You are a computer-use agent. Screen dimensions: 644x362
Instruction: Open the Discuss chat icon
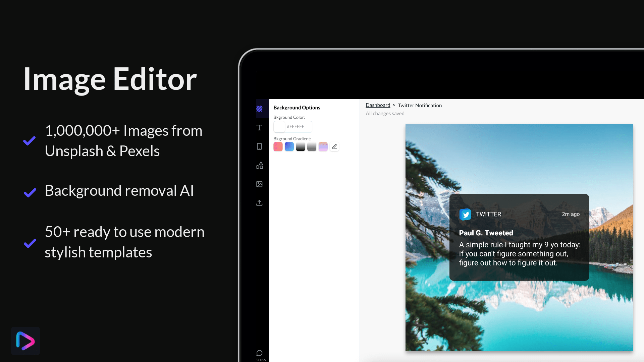tap(259, 353)
